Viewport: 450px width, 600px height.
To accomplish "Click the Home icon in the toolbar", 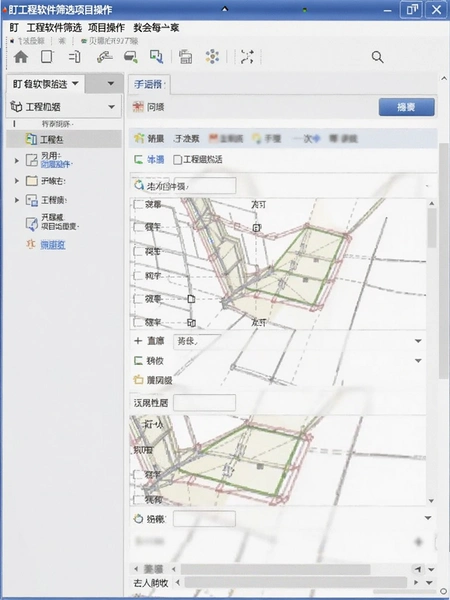I will tap(21, 57).
